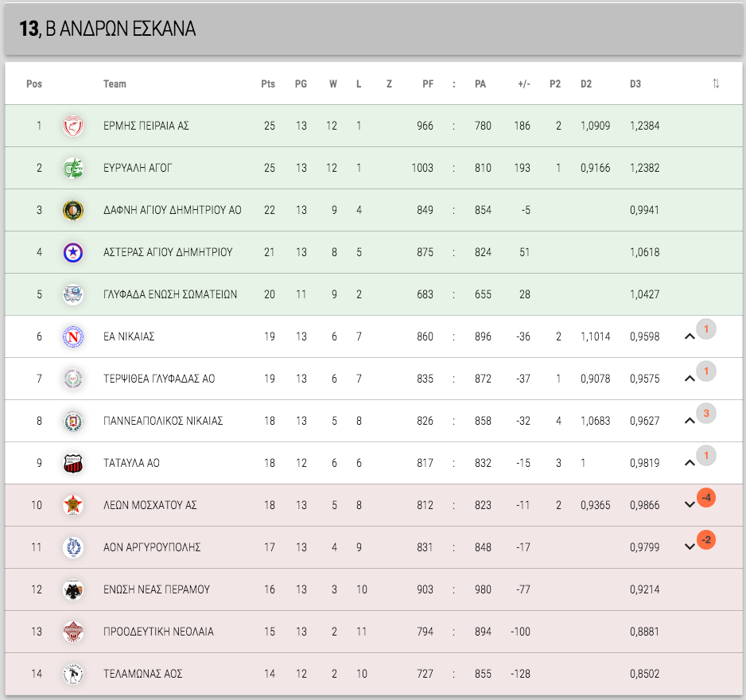Viewport: 746px width, 700px height.
Task: Click the ΛΕΩΝ ΜΟΣΧΑΤΟΥ red star logo
Action: click(x=73, y=505)
